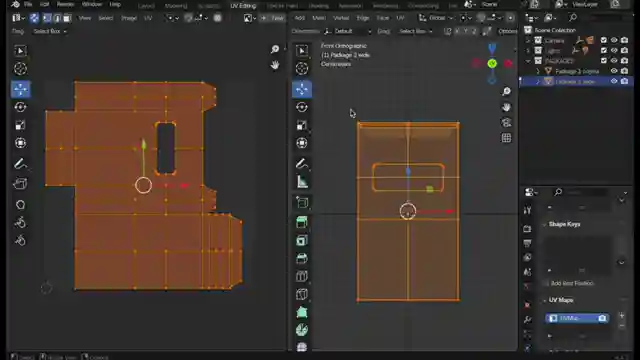Open the Options dropdown in the 3D viewport header
The width and height of the screenshot is (640, 360).
(507, 31)
